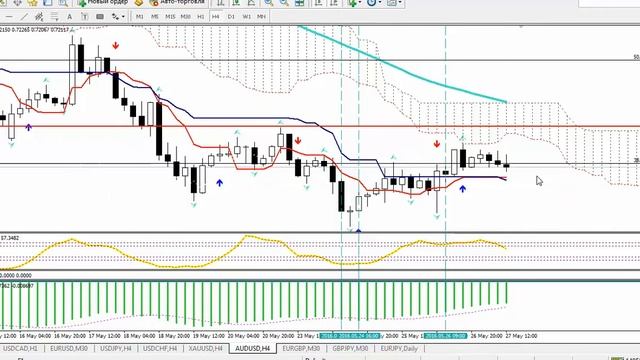Select the active H4 timeframe button

coord(216,16)
